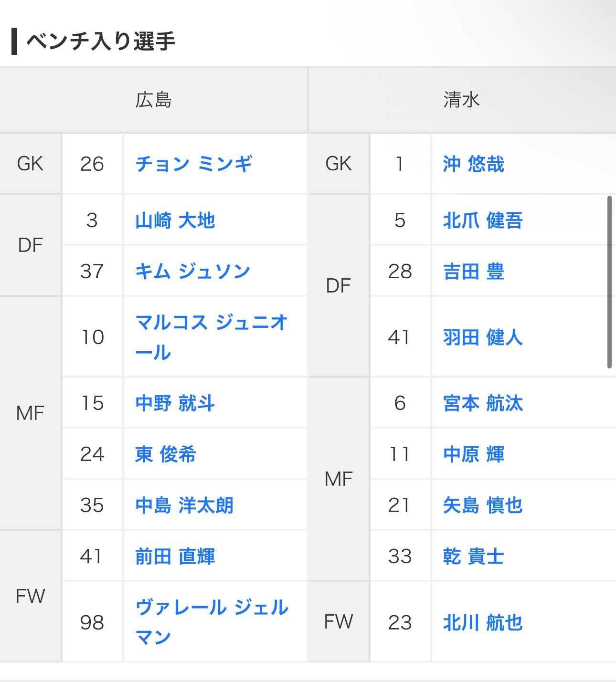Screen dimensions: 616x682
Task: Select player 乾 貴士
Action: (474, 556)
